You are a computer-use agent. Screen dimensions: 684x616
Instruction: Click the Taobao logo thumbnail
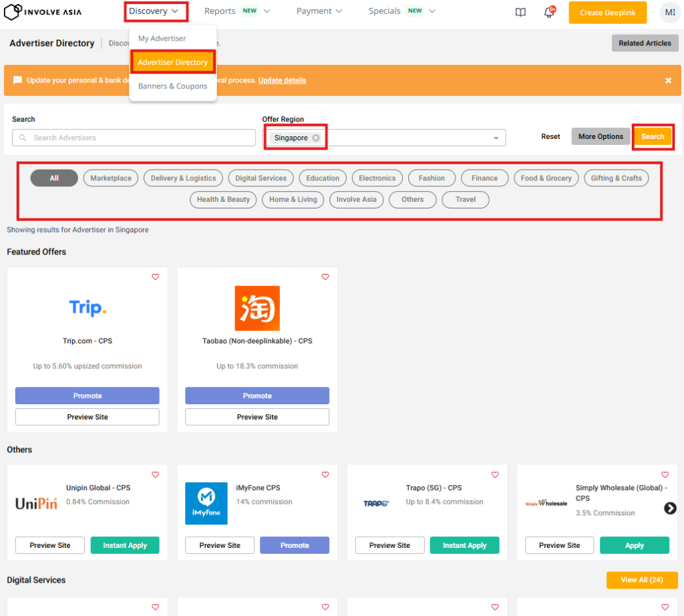click(257, 308)
